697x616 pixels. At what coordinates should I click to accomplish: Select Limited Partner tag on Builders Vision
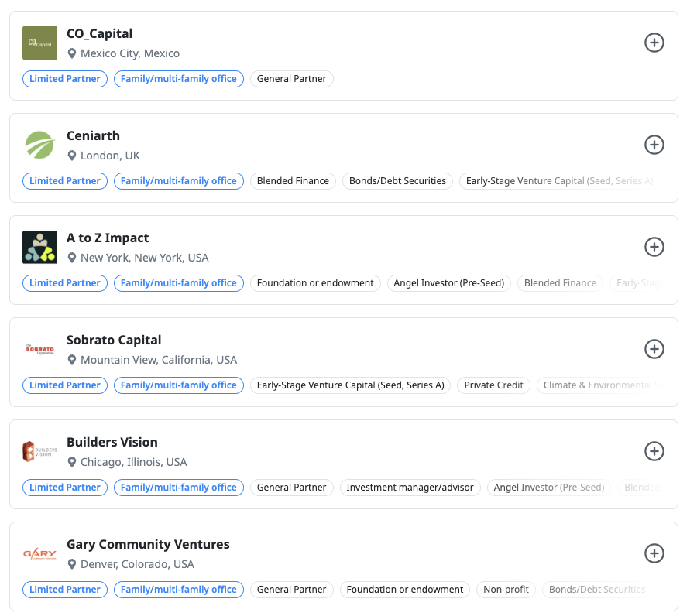[x=65, y=488]
